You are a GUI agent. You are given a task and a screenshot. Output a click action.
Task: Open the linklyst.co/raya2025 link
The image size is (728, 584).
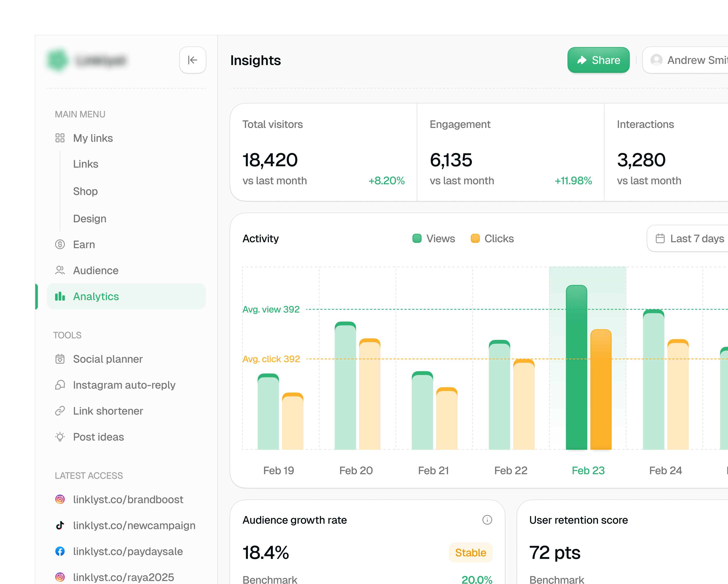point(123,577)
